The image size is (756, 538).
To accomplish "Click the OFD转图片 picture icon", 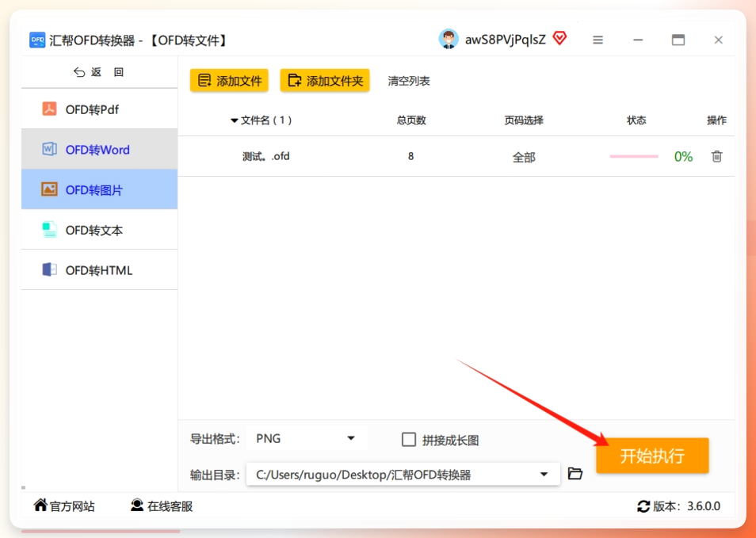I will pyautogui.click(x=49, y=189).
